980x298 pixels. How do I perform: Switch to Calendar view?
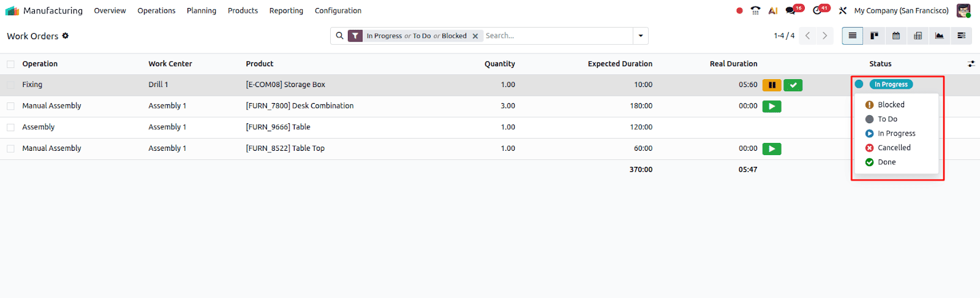[896, 36]
